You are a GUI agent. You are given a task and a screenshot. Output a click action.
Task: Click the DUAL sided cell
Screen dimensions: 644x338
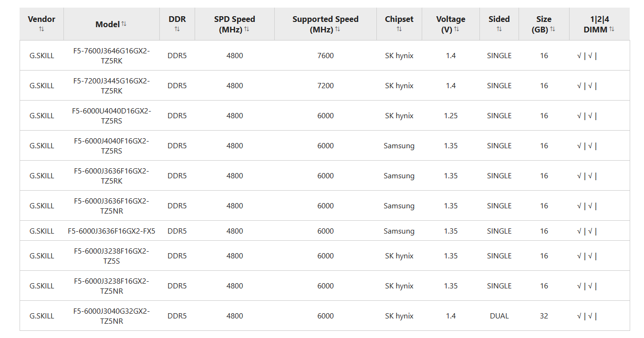pos(499,316)
